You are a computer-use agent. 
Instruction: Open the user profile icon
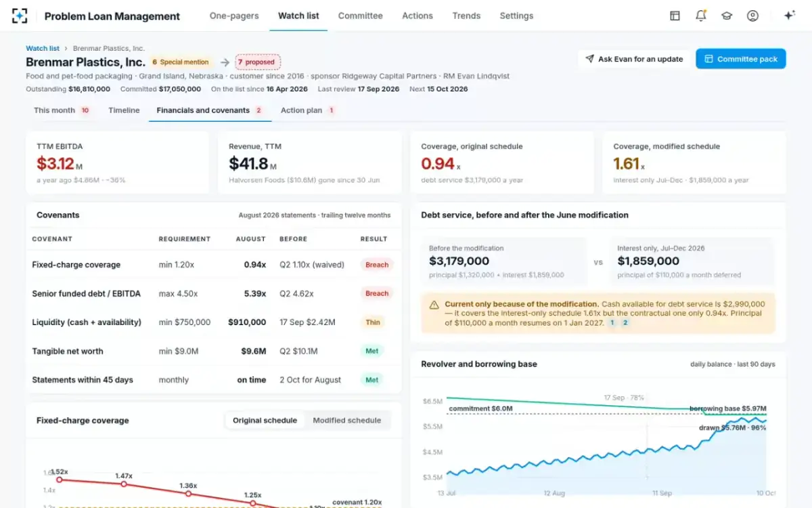click(752, 16)
